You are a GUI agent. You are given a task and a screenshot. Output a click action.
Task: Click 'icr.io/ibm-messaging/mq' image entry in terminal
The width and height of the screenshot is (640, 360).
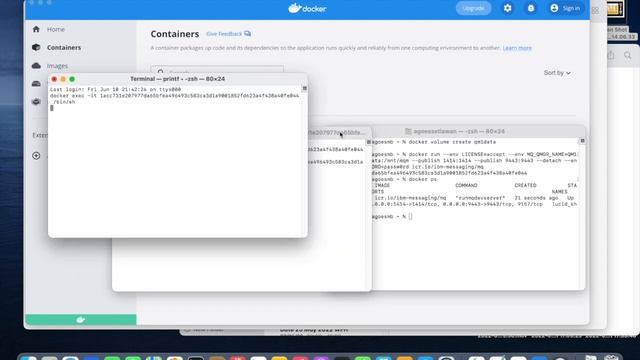coord(411,198)
